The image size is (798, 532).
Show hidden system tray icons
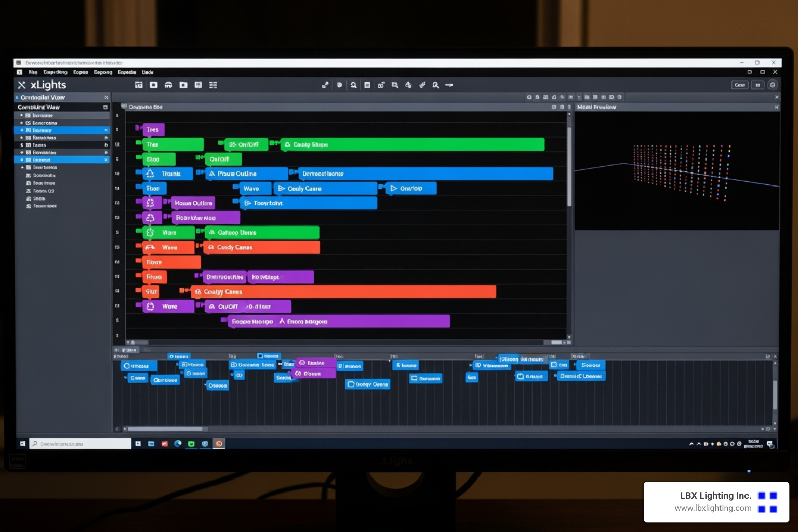tap(691, 444)
